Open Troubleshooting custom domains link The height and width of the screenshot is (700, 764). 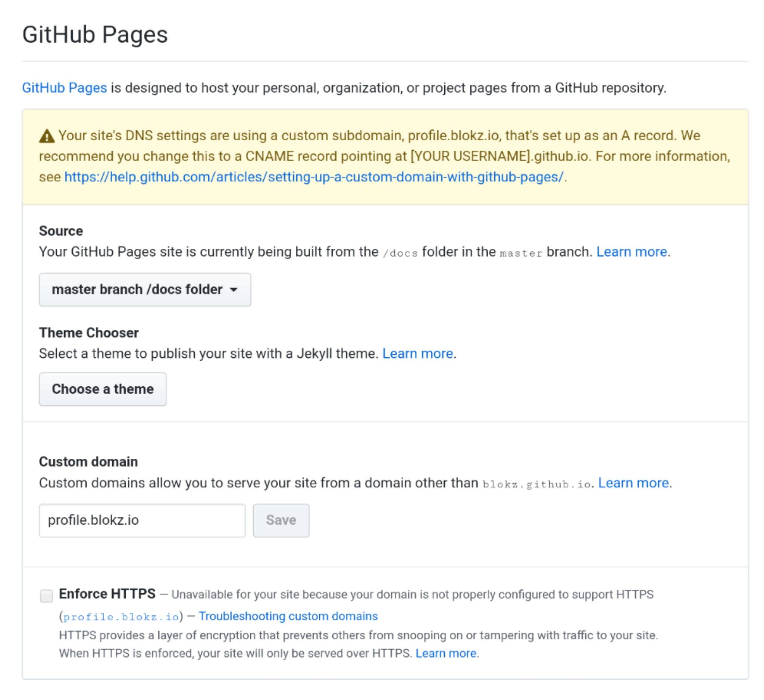tap(288, 616)
